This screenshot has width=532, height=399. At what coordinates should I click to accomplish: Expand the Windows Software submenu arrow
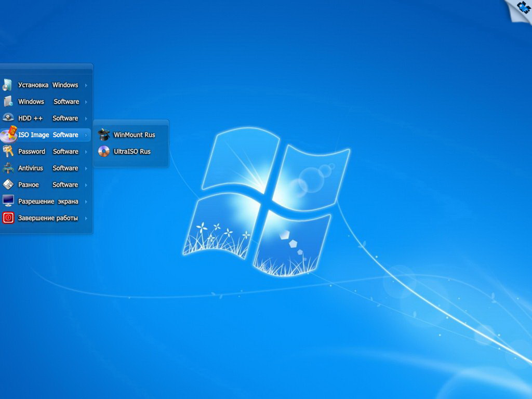click(x=86, y=102)
